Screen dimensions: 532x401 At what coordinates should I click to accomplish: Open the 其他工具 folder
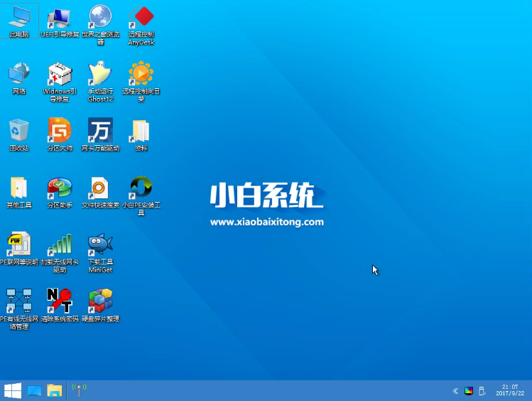(18, 188)
